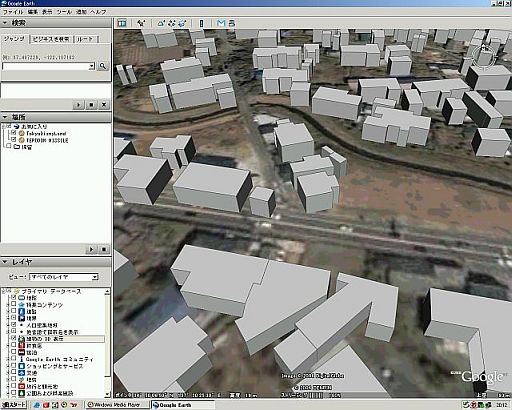Image resolution: width=512 pixels, height=410 pixels.
Task: Select the Add Image Overlay toolbar icon
Action: 182,23
